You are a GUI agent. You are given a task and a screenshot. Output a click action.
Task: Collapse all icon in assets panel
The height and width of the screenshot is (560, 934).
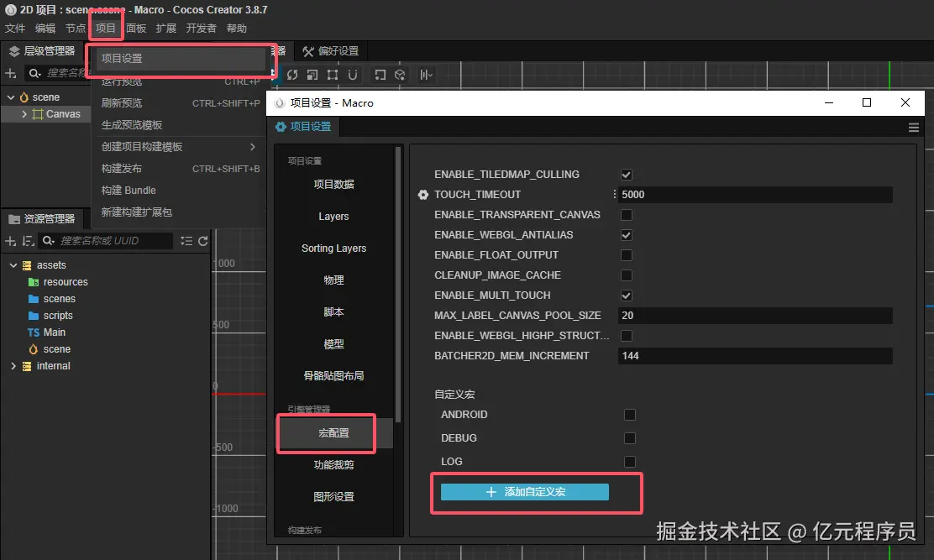(x=186, y=241)
